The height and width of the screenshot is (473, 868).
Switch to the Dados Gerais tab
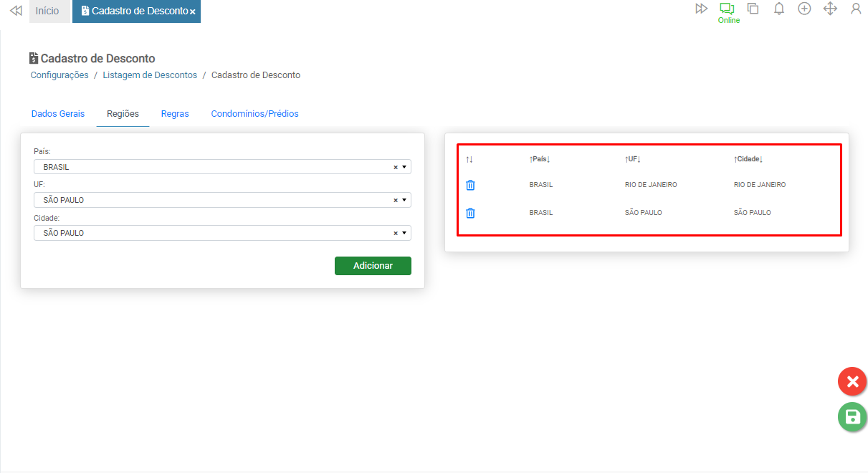58,114
